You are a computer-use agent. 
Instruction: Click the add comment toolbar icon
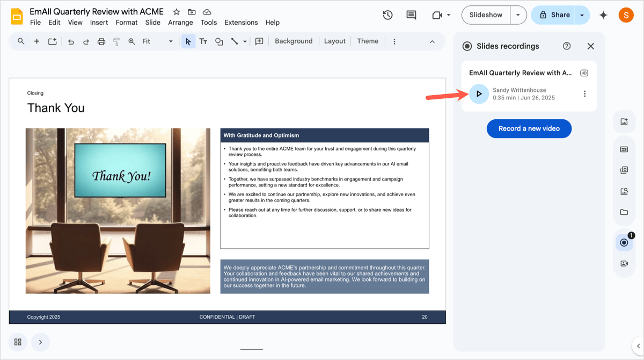tap(259, 41)
